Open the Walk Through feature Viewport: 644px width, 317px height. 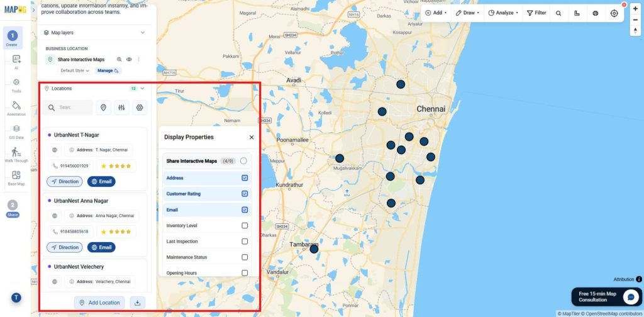(16, 155)
